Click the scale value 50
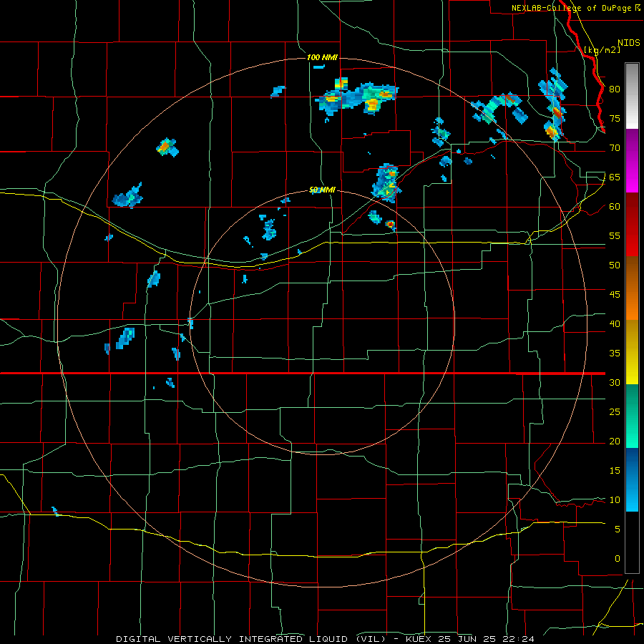 tap(615, 265)
